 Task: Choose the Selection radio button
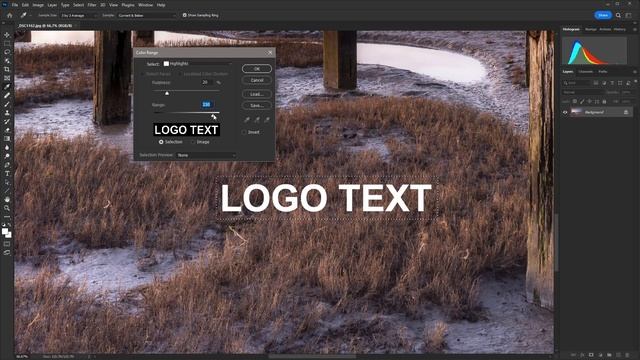tap(161, 142)
